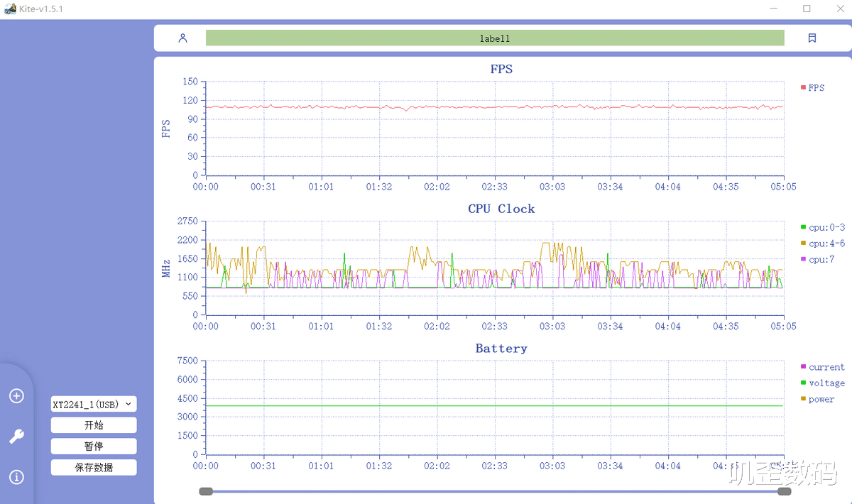Open the wrench settings icon
This screenshot has width=852, height=504.
[x=16, y=437]
